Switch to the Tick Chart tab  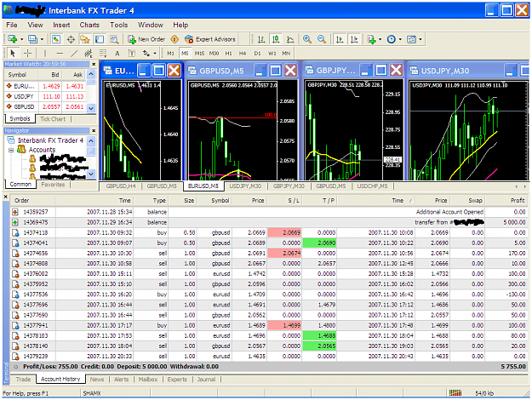coord(53,119)
